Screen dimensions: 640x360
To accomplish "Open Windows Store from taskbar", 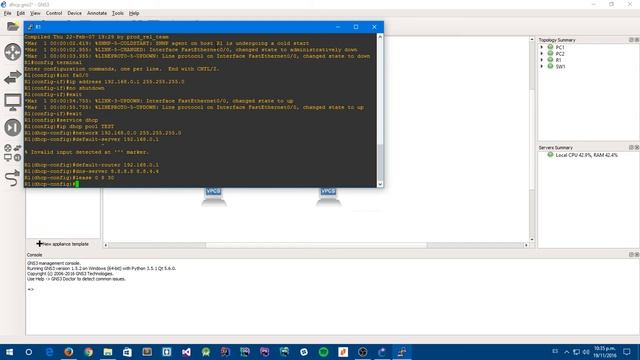I will coord(127,352).
